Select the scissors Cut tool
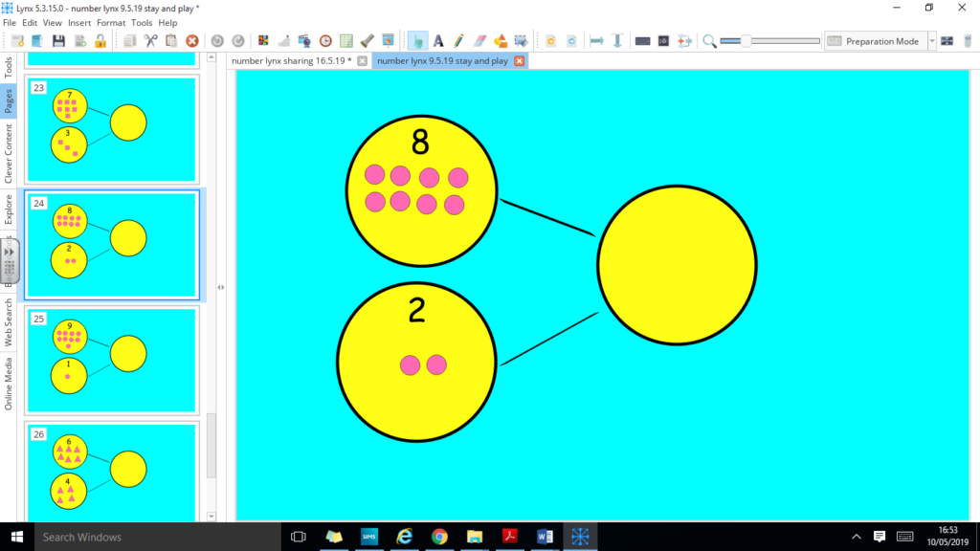Image resolution: width=980 pixels, height=551 pixels. click(x=150, y=41)
